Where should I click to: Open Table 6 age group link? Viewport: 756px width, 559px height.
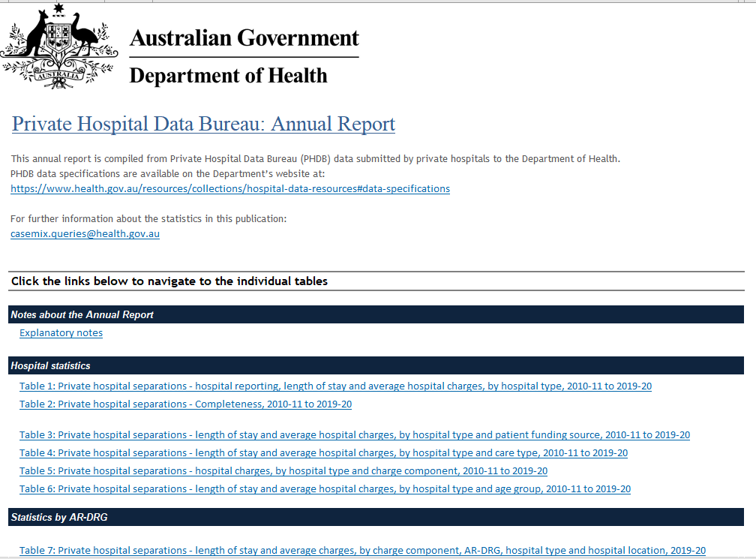point(325,489)
